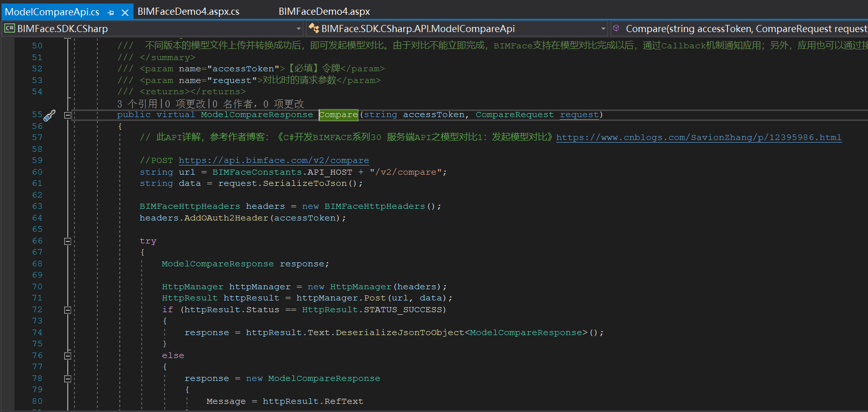Click BIMFaceConstants on line 60

tap(258, 172)
